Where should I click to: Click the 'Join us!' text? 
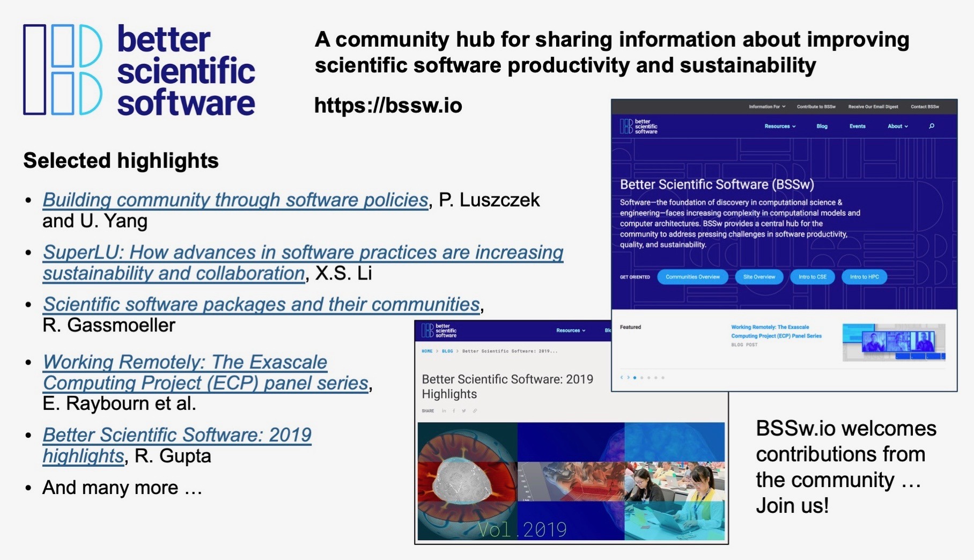[792, 506]
